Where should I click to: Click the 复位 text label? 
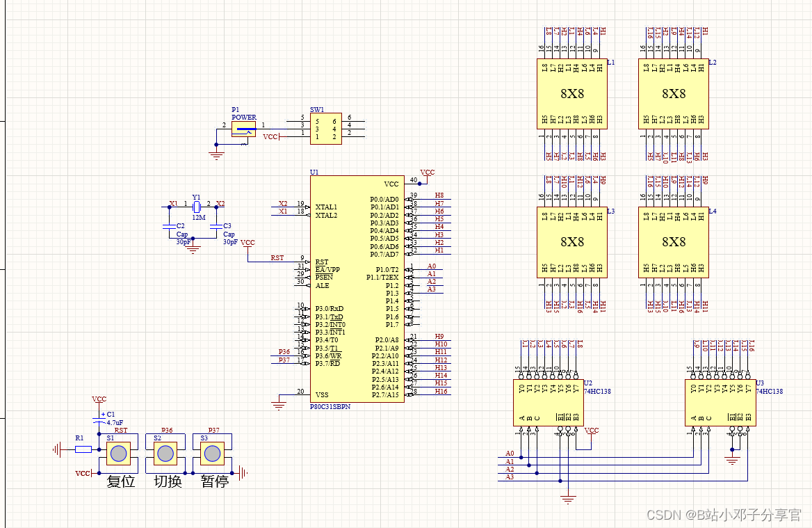point(121,481)
